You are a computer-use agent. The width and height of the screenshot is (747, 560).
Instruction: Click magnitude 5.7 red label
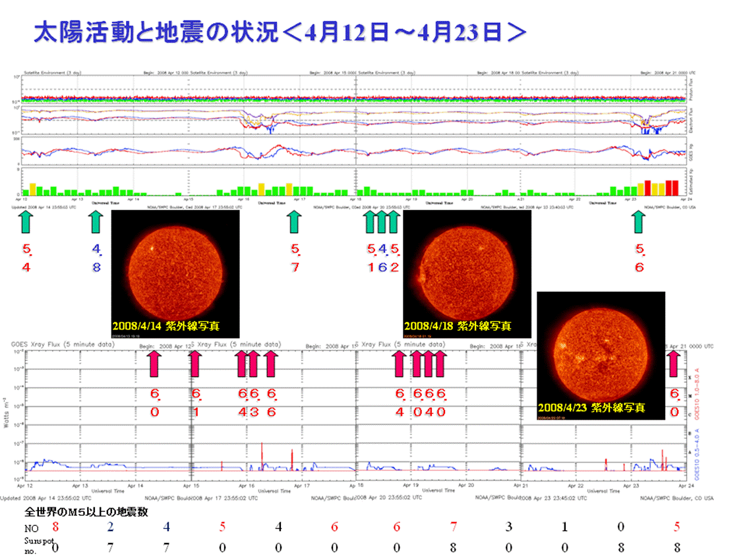[x=295, y=258]
